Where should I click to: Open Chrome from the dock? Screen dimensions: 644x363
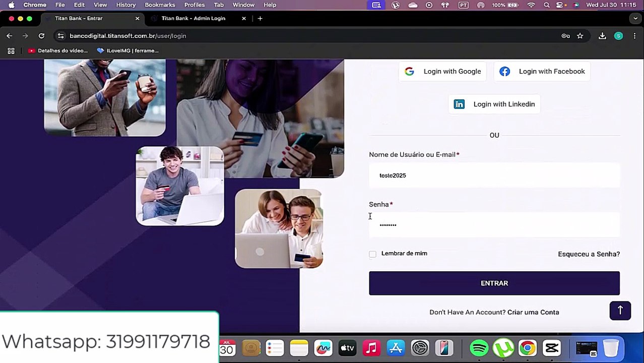point(528,348)
